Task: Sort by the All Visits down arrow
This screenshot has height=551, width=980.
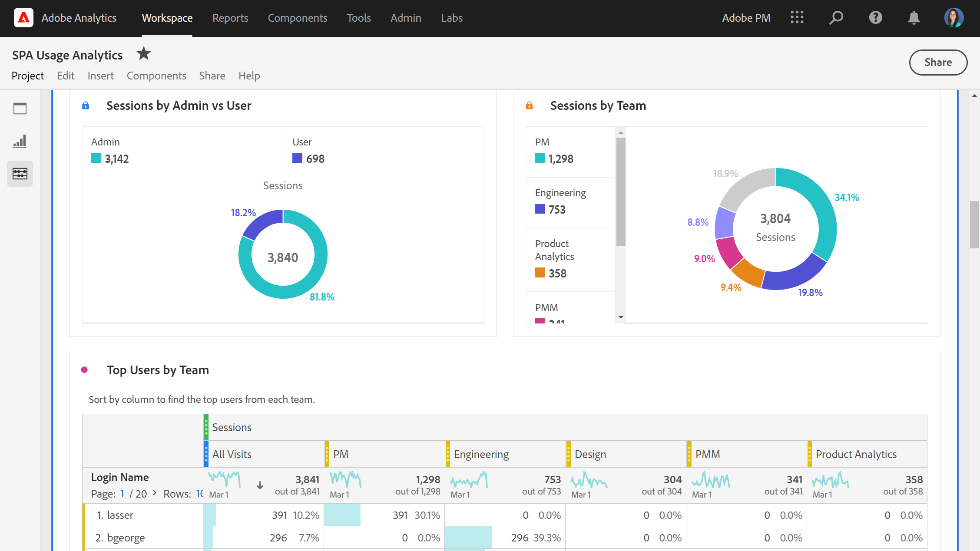Action: [x=260, y=485]
